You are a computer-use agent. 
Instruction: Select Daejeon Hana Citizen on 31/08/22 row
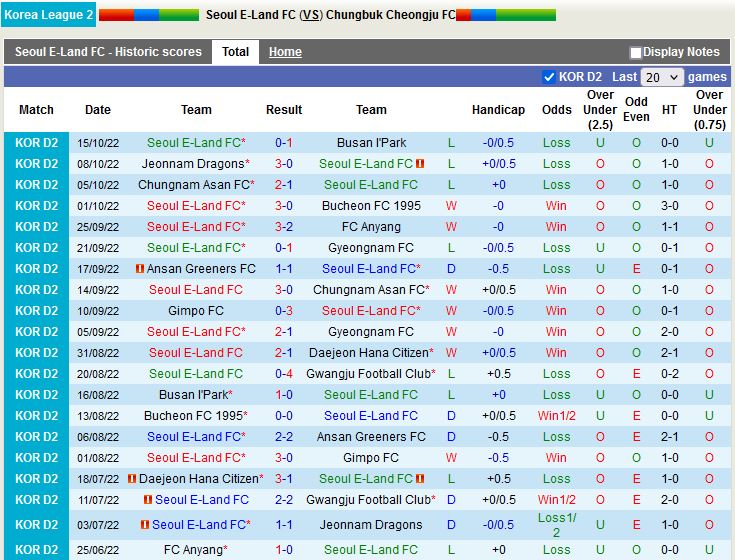pos(371,352)
